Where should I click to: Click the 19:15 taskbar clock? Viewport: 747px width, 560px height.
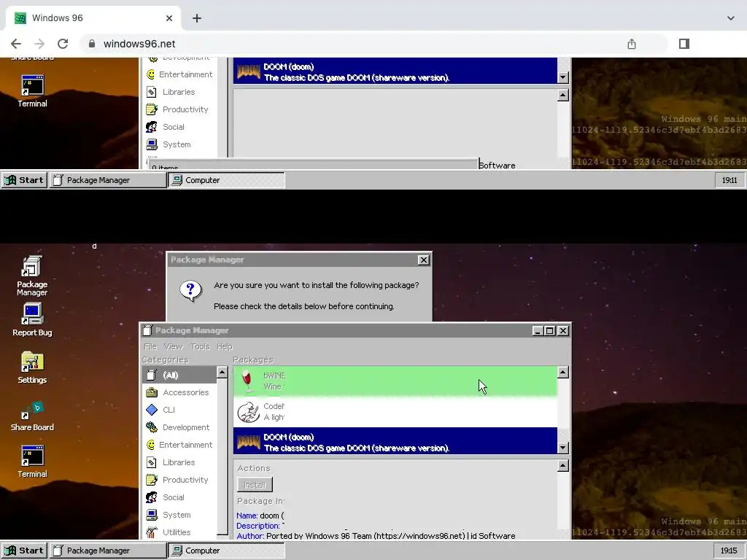729,551
